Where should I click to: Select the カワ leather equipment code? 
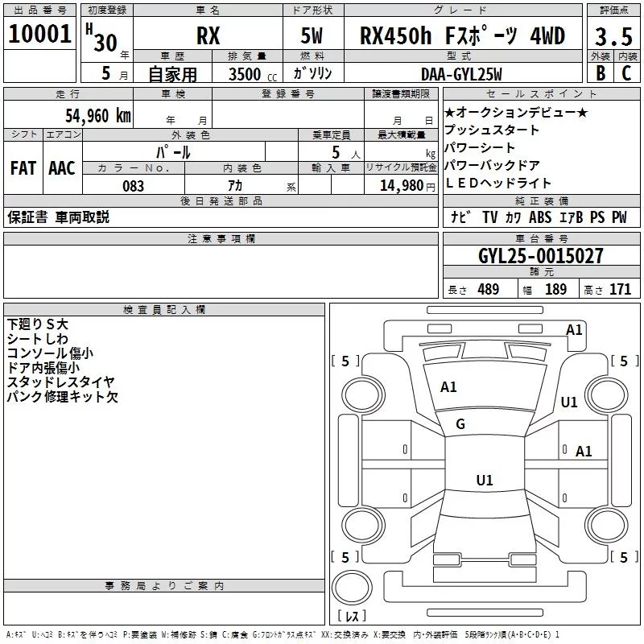pyautogui.click(x=513, y=217)
